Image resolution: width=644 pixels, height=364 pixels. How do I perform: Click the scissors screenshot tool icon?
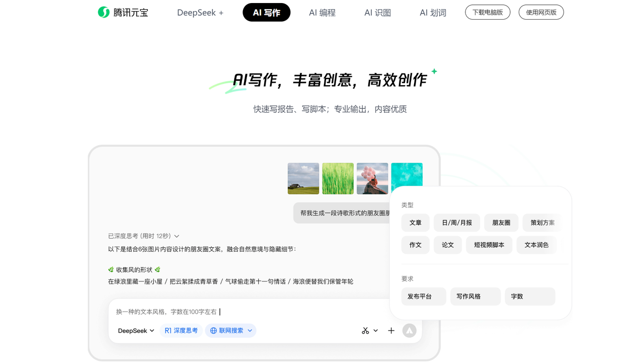(x=365, y=331)
